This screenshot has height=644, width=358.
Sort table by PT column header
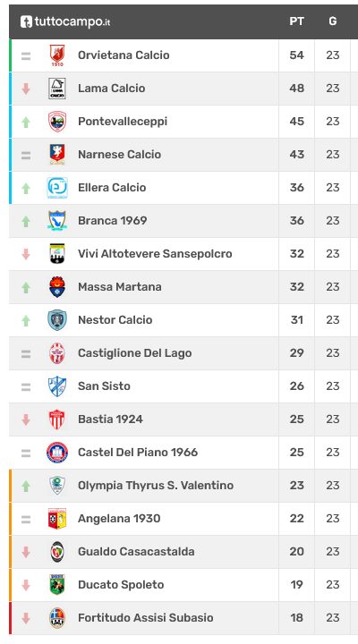pyautogui.click(x=297, y=21)
